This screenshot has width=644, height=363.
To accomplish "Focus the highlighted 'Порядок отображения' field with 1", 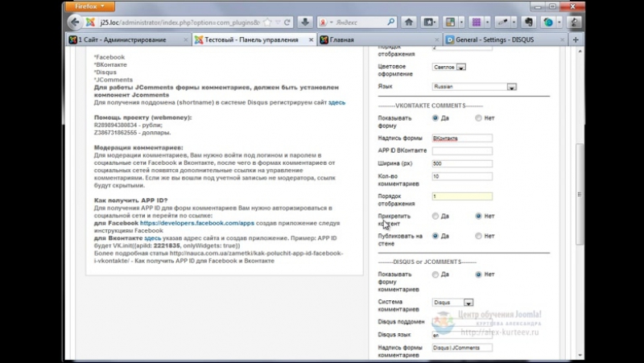I will 462,196.
